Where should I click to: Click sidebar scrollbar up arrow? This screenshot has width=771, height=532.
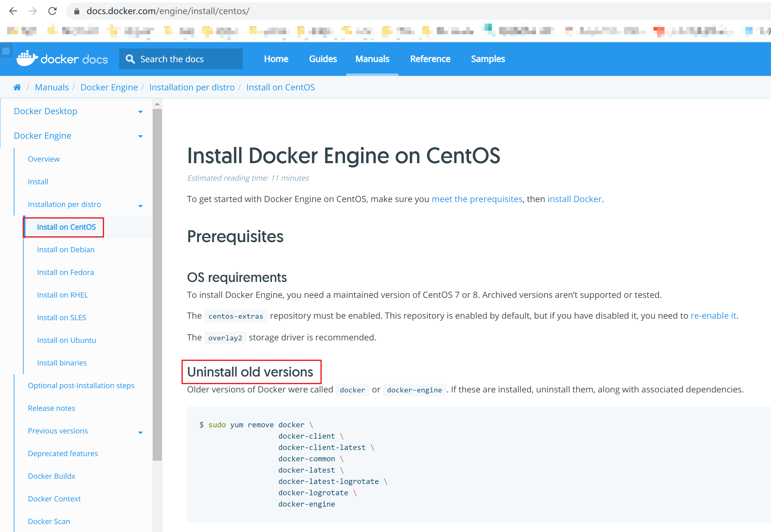[x=157, y=104]
